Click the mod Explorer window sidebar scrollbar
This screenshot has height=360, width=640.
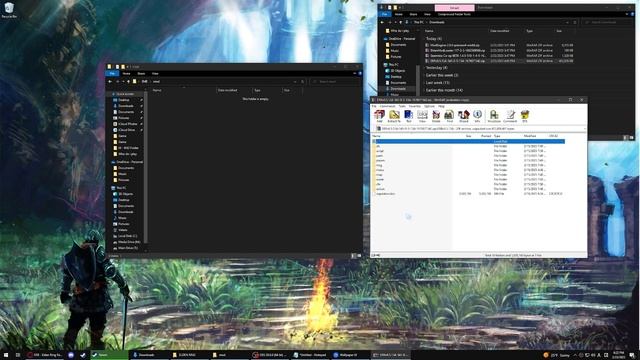pyautogui.click(x=146, y=167)
